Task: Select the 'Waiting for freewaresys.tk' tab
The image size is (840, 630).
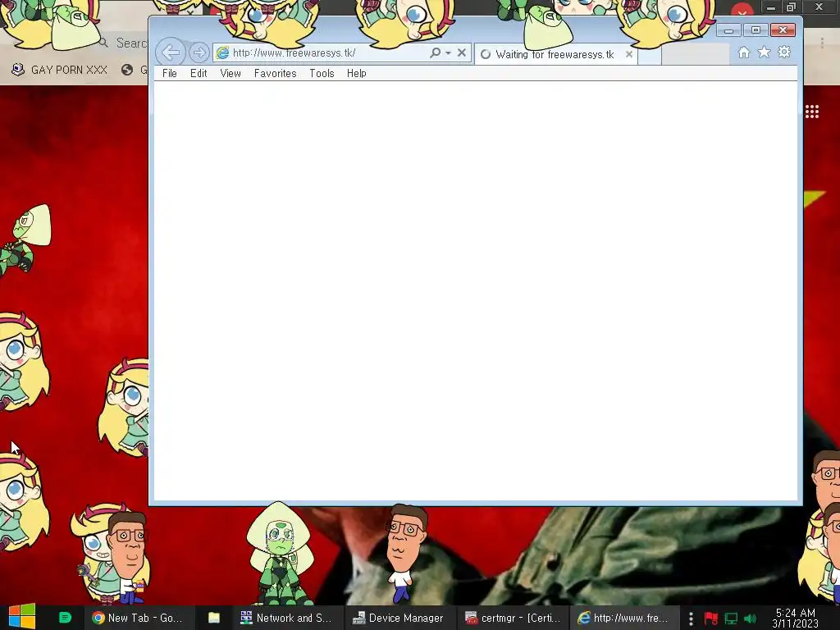Action: pyautogui.click(x=554, y=54)
